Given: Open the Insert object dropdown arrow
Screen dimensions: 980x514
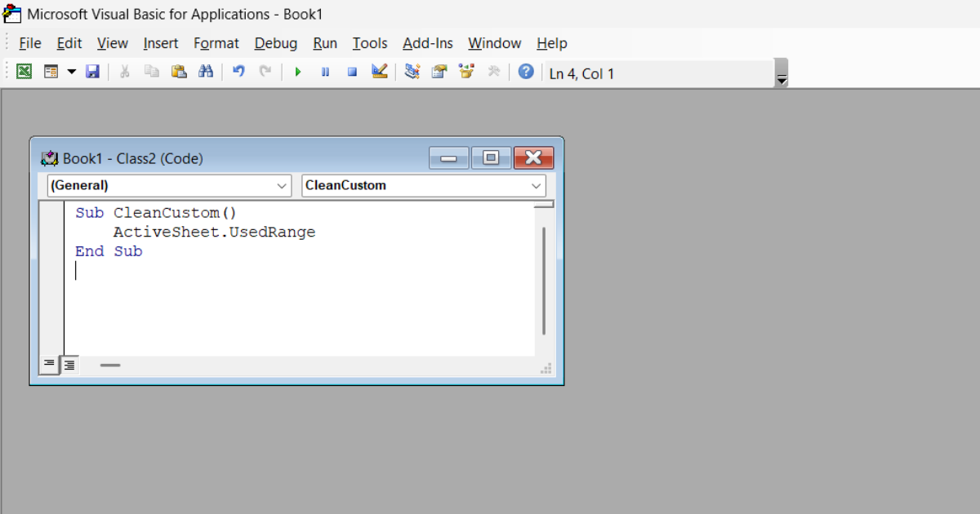Looking at the screenshot, I should tap(71, 72).
